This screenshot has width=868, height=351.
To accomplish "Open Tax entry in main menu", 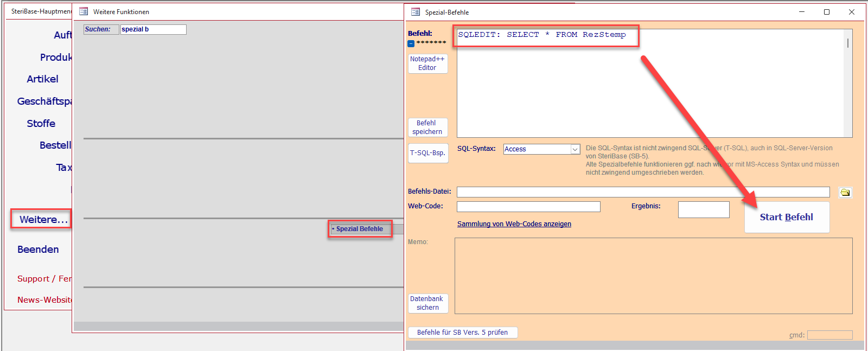I will [x=63, y=168].
